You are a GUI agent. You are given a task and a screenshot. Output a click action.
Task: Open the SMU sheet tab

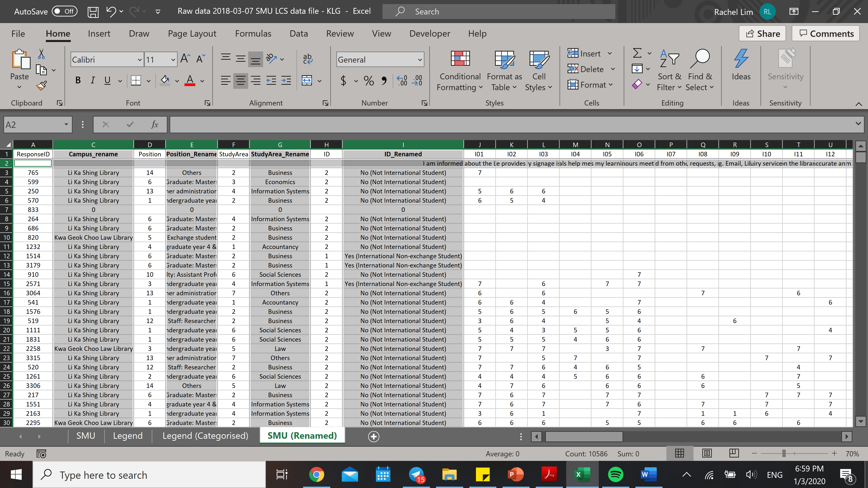point(86,436)
